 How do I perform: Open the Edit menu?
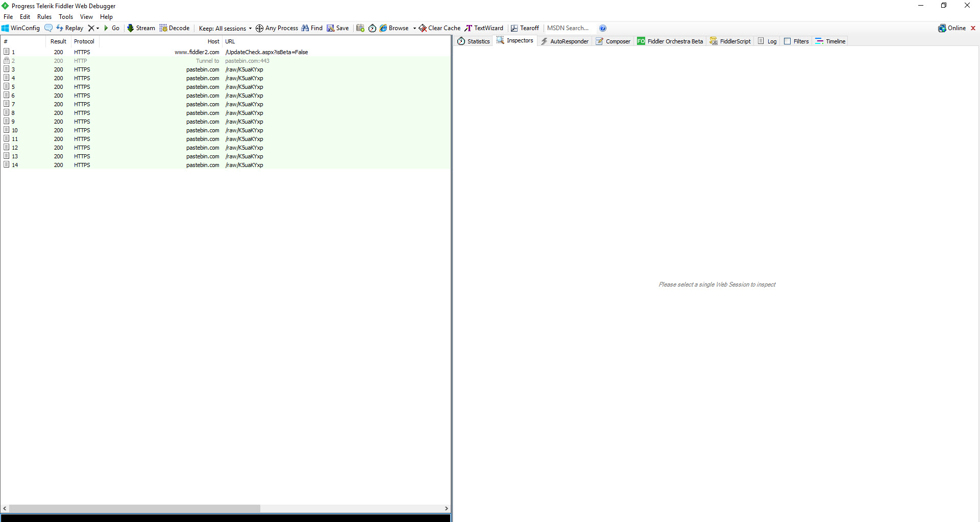pos(25,17)
